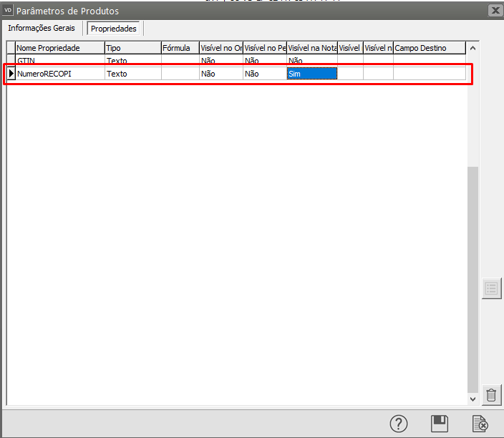Select the GTIN property name cell

pos(60,60)
